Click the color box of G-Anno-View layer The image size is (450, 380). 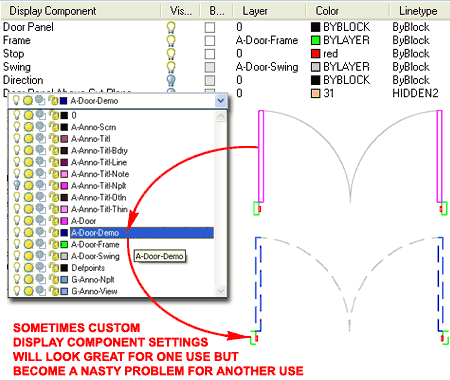[64, 291]
